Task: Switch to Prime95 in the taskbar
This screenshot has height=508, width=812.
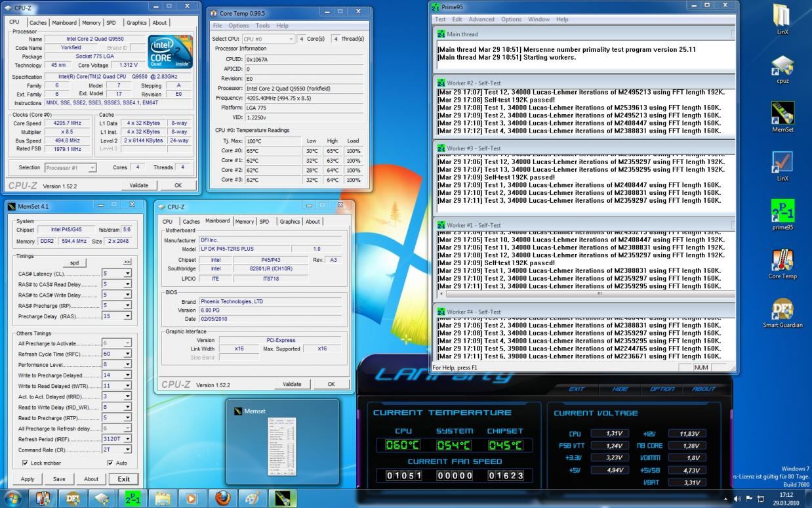Action: tap(132, 498)
